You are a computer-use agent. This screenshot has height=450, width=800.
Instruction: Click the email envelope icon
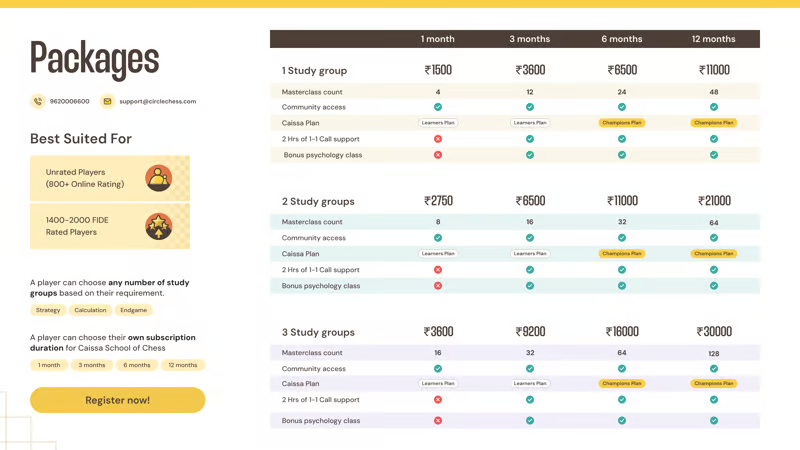coord(108,101)
